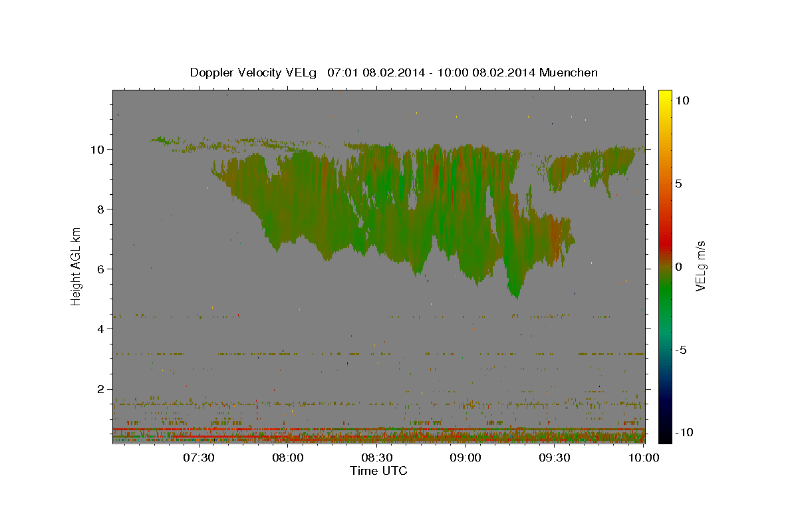Screen dimensions: 798x532
Task: Click the 09:30 time tick label
Action: (554, 458)
